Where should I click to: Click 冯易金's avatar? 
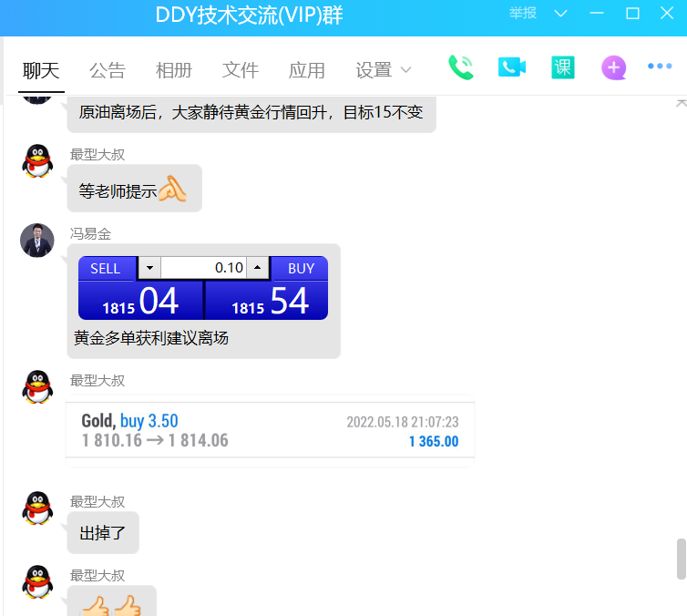[37, 241]
